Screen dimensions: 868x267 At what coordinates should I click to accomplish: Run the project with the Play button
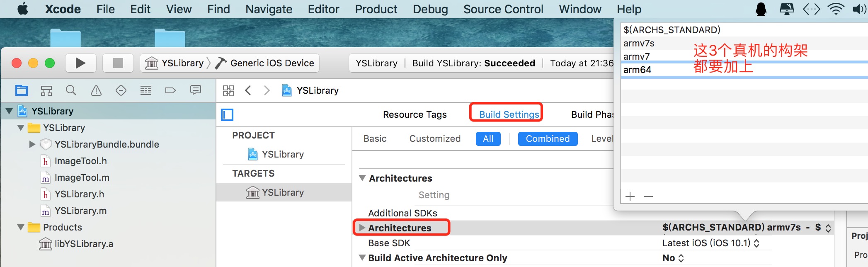(x=80, y=63)
